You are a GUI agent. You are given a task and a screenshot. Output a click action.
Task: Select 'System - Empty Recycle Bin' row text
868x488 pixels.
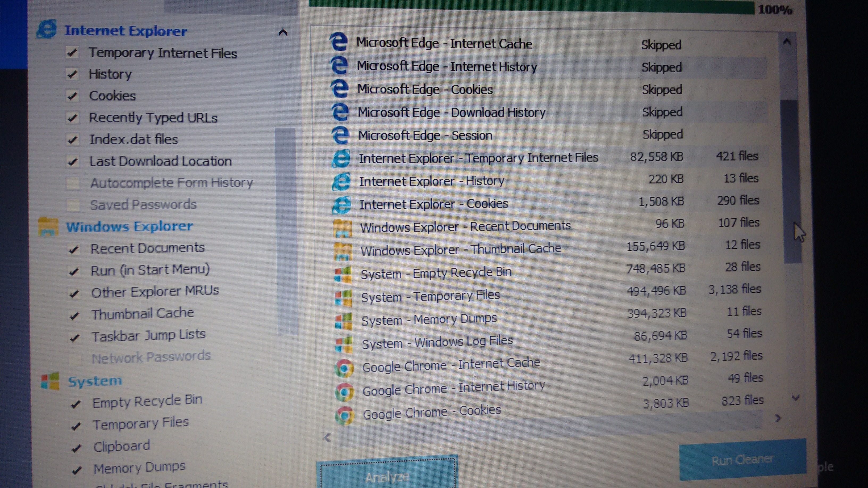[436, 273]
